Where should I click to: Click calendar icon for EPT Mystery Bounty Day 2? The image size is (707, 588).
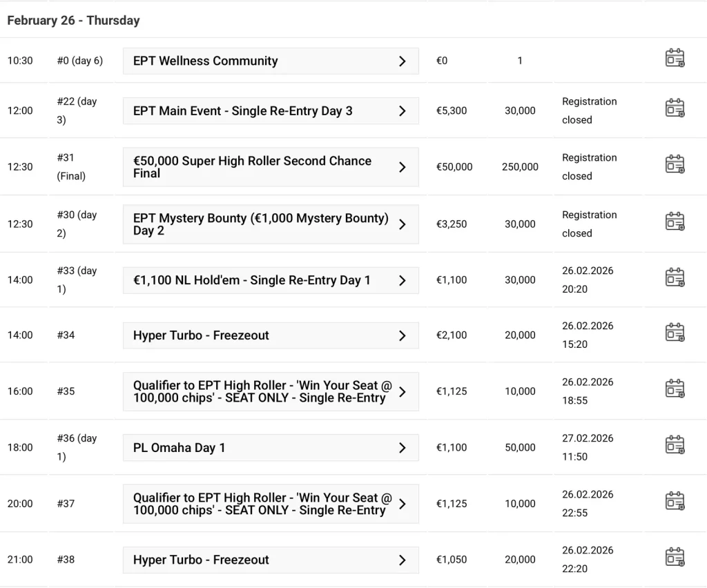pos(675,222)
